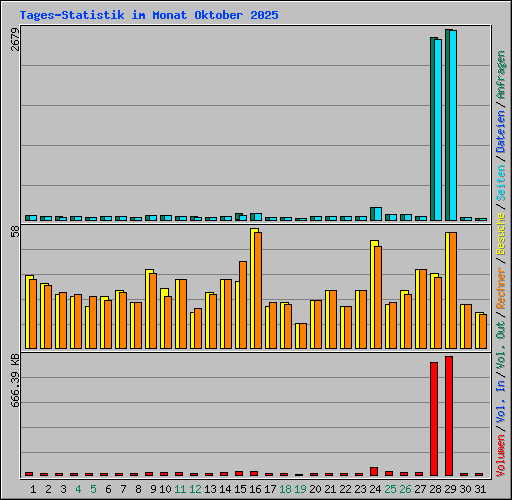Click the orange visits bar for day 31
The width and height of the screenshot is (512, 500).
coord(483,331)
